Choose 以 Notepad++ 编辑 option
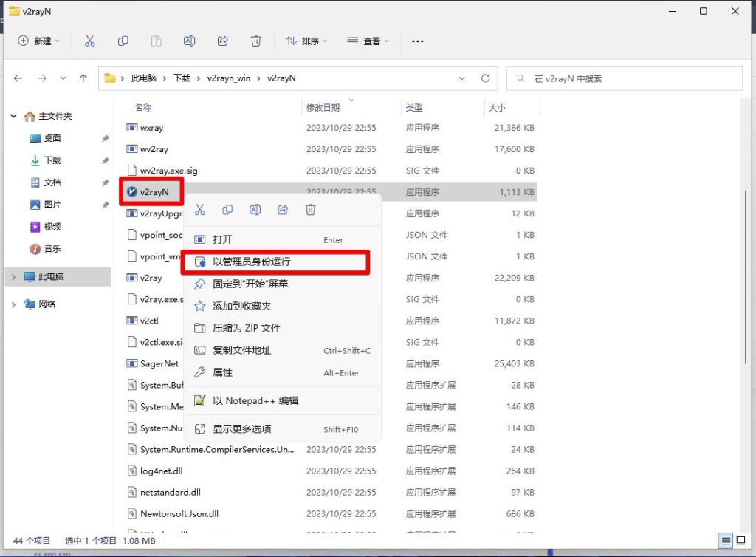Image resolution: width=756 pixels, height=557 pixels. (283, 400)
